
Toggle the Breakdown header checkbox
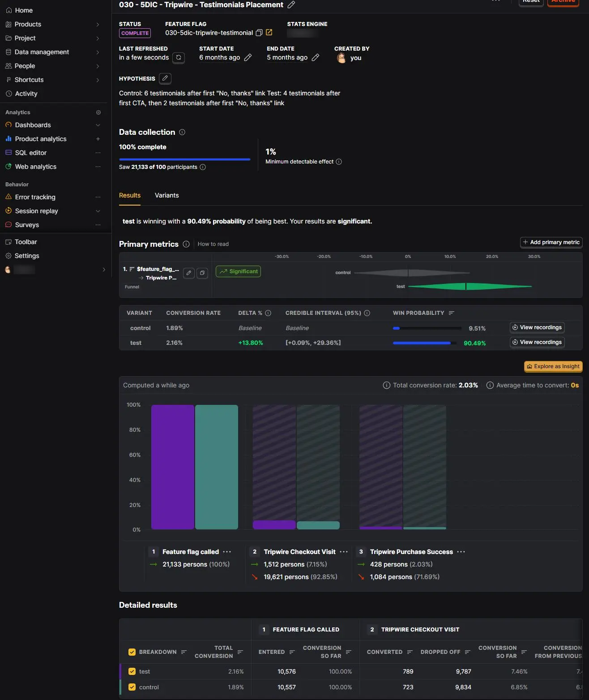[x=132, y=652]
